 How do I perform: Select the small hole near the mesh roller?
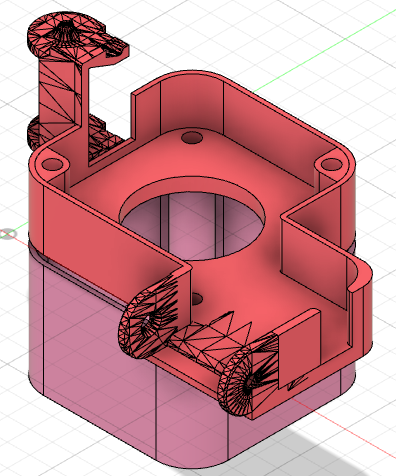click(x=197, y=299)
